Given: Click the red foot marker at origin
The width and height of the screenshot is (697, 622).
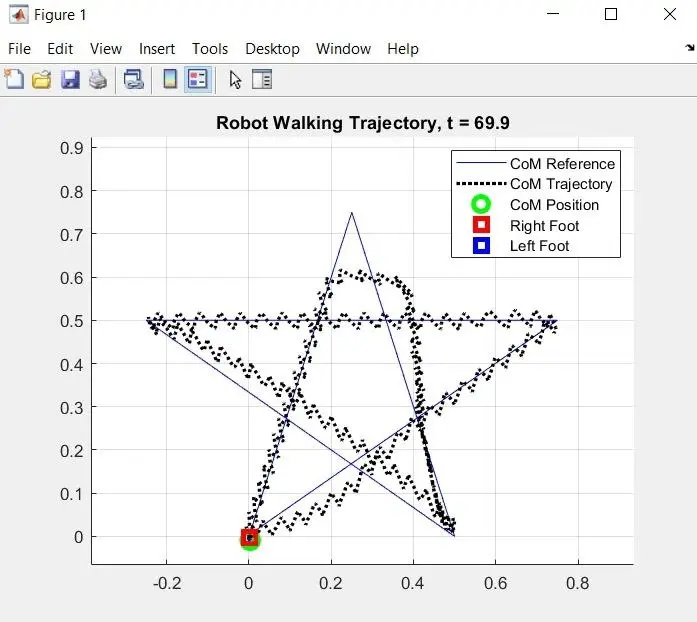Looking at the screenshot, I should pyautogui.click(x=249, y=538).
